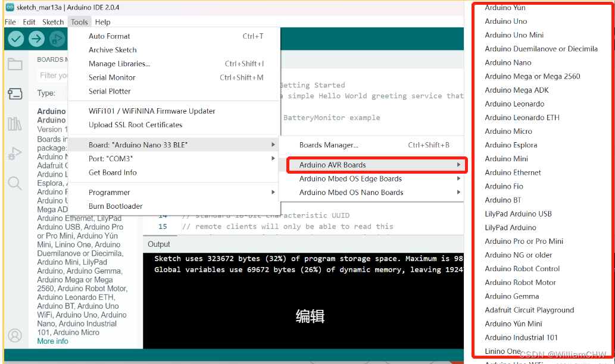Open the Help menu
The image size is (615, 364).
click(x=103, y=22)
